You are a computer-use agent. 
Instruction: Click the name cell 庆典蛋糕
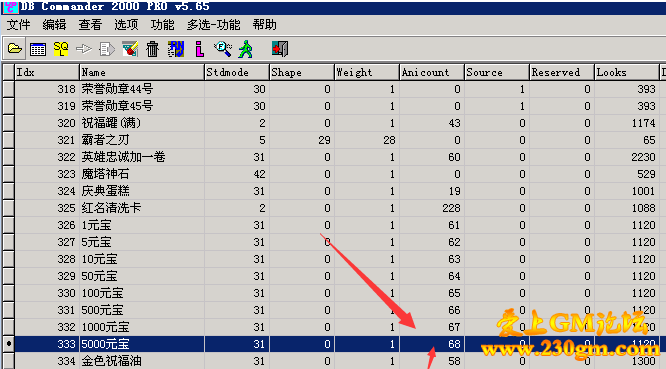click(x=142, y=191)
